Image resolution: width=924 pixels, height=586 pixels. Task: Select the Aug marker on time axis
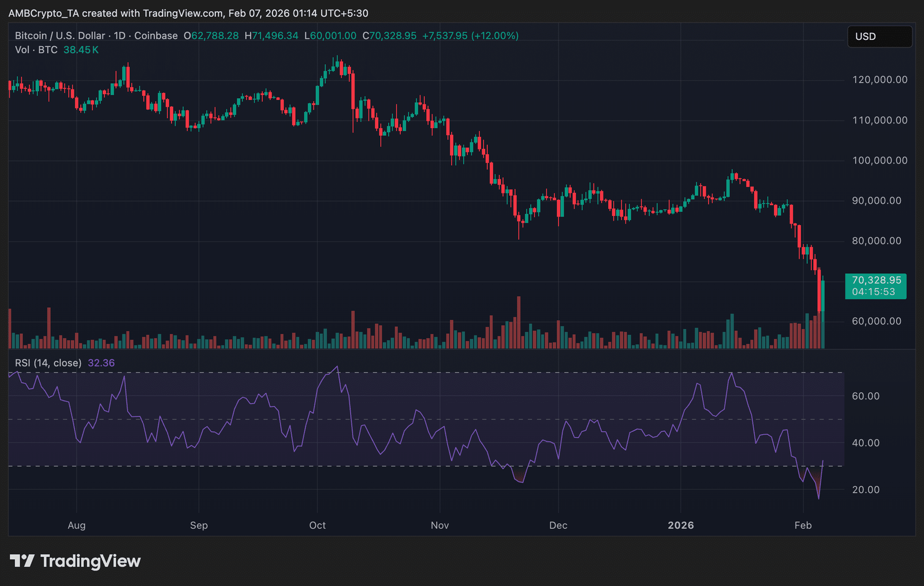77,525
